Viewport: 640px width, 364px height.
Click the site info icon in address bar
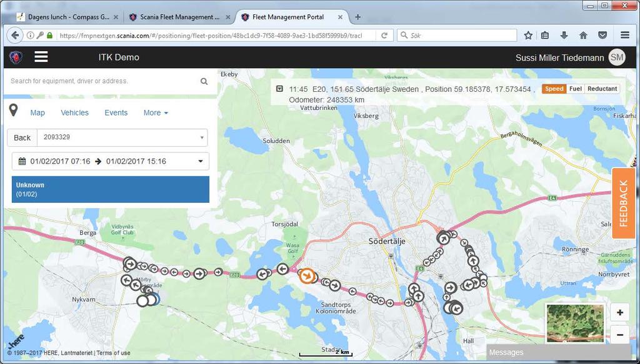point(30,36)
